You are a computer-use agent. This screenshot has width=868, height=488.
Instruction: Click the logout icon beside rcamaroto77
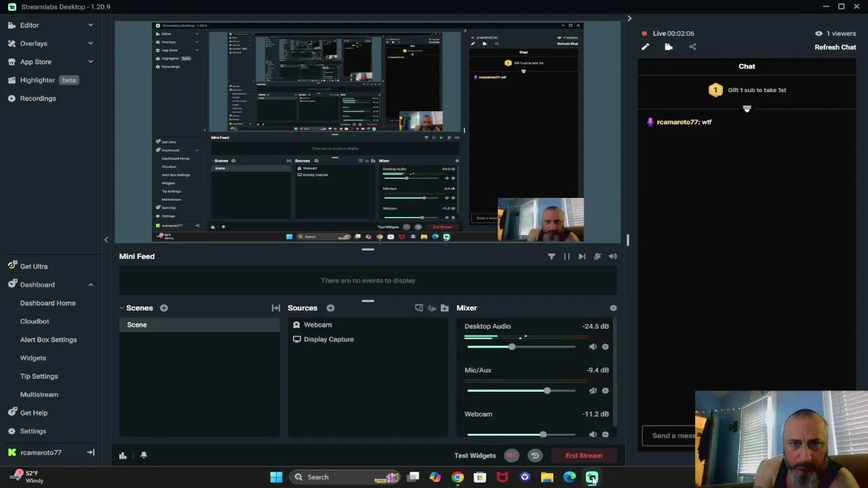[91, 452]
